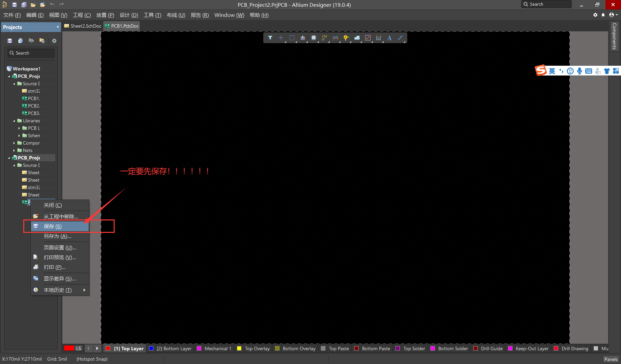Click the title bar Search box

point(546,4)
